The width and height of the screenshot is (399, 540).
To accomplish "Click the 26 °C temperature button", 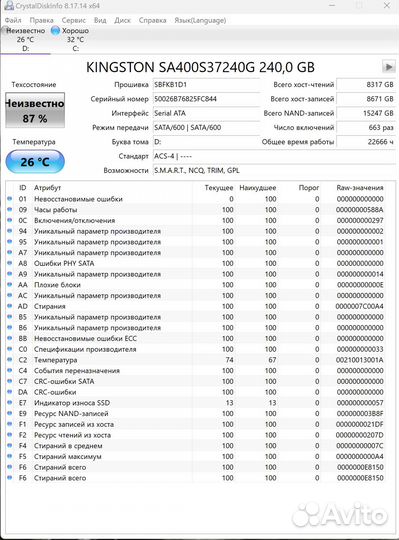I will click(x=35, y=162).
